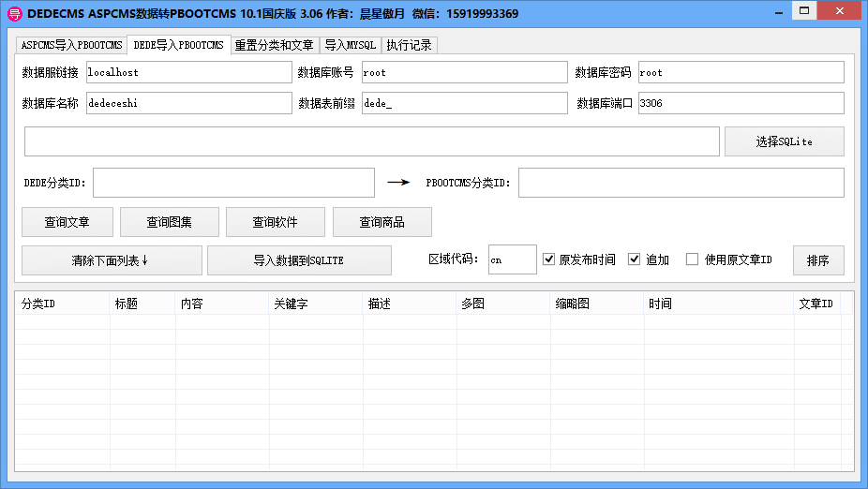Open the 重置分类和文章 tab
The image size is (868, 489).
[x=274, y=45]
